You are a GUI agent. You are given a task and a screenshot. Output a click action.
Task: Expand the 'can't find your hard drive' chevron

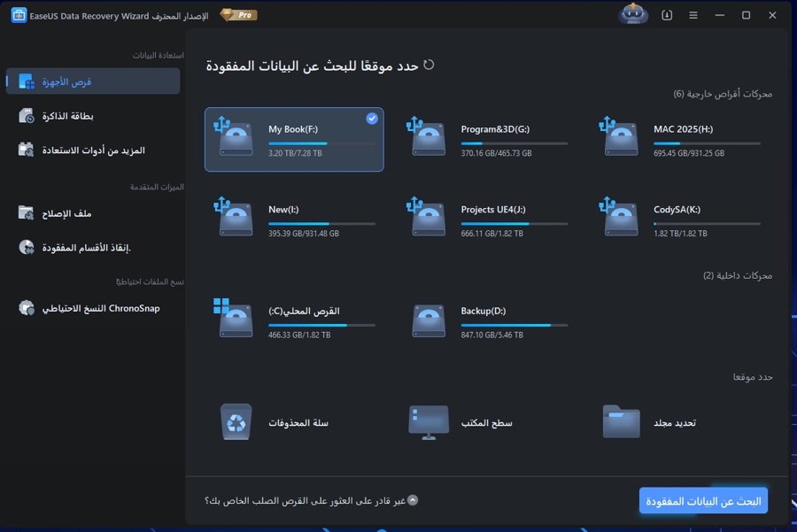pos(413,500)
